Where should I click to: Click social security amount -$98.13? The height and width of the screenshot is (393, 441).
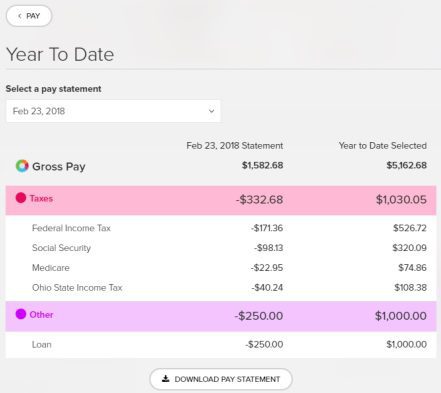[x=268, y=248]
